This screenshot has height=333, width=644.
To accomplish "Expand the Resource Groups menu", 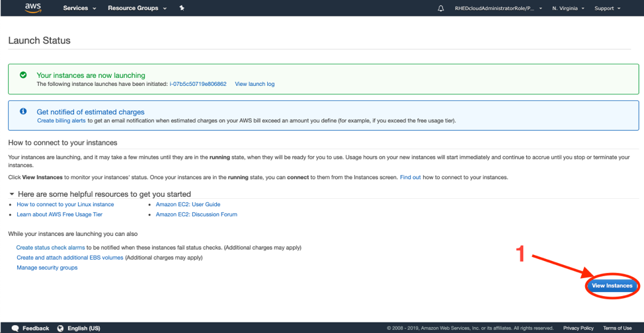I will (137, 8).
